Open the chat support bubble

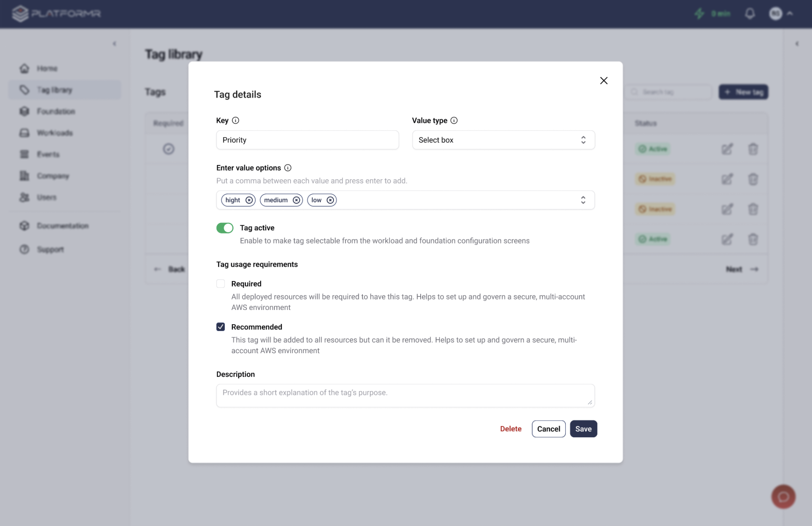click(783, 496)
